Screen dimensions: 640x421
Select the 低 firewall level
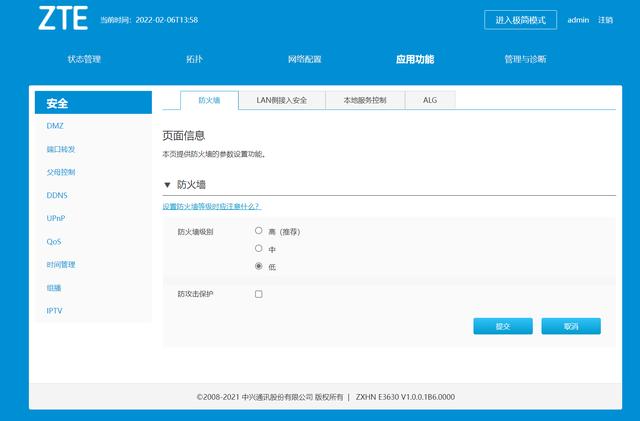(x=259, y=266)
